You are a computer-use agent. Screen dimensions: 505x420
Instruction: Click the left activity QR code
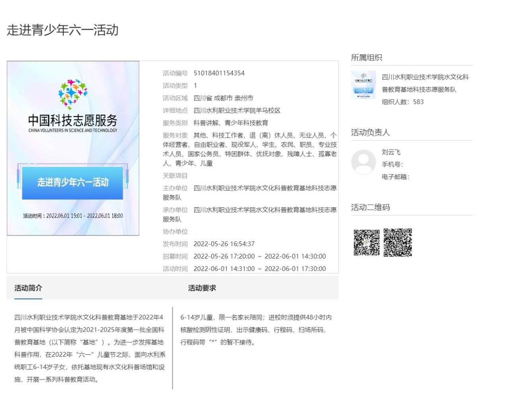click(x=367, y=242)
